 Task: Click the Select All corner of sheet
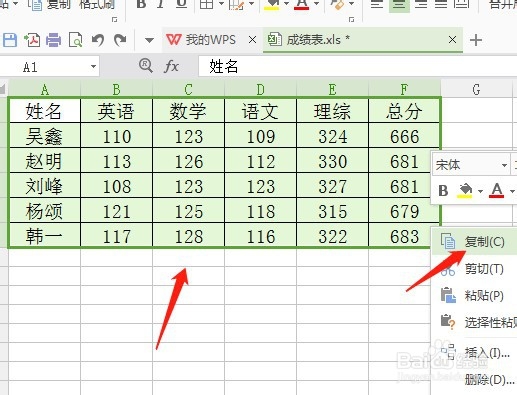[4, 89]
